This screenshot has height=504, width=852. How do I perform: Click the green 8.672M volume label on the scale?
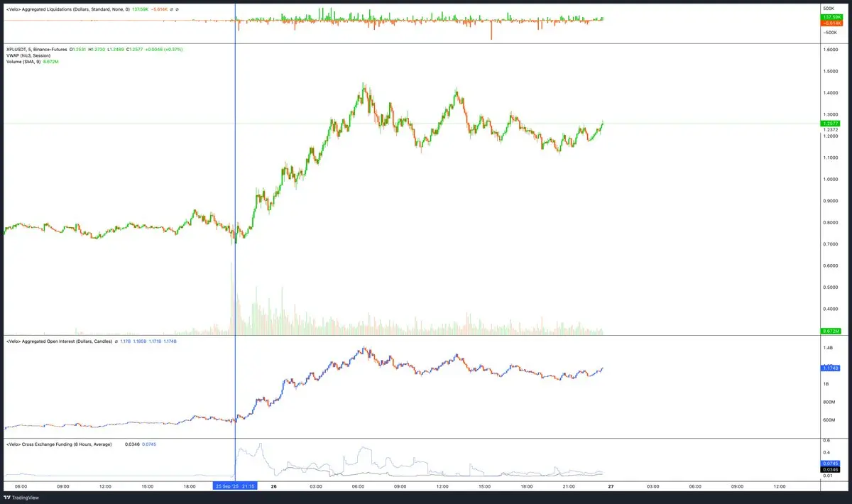pyautogui.click(x=830, y=332)
